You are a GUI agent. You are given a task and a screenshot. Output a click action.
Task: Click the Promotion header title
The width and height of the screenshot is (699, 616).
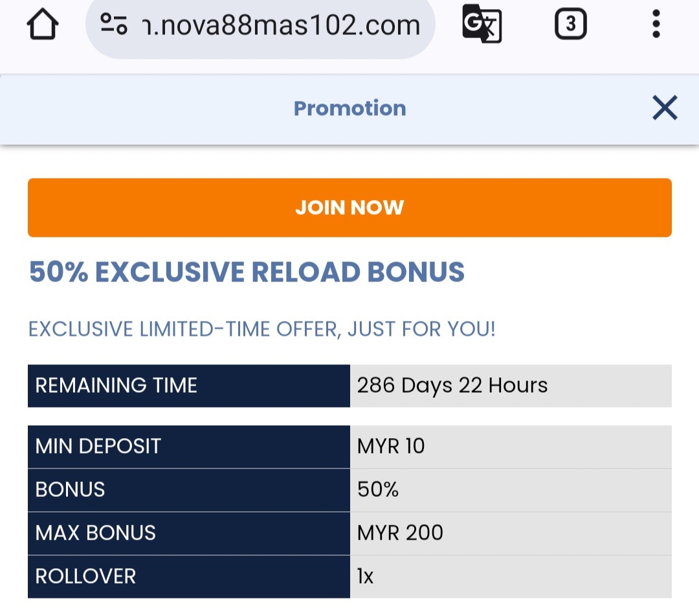tap(349, 108)
